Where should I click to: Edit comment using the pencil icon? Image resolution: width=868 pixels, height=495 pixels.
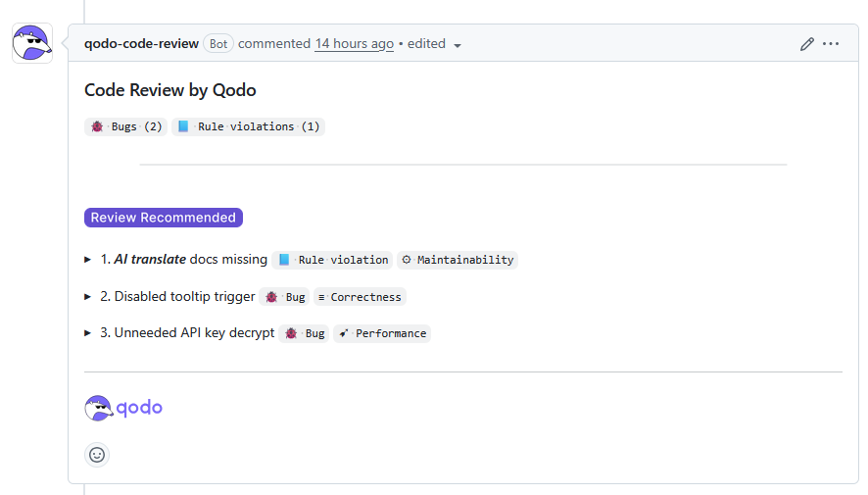[x=806, y=44]
